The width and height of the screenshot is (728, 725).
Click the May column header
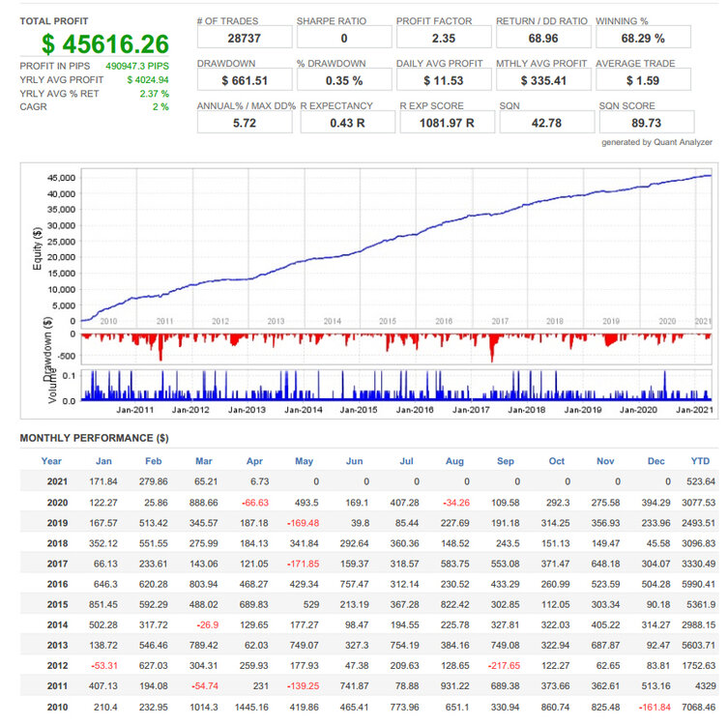(305, 461)
